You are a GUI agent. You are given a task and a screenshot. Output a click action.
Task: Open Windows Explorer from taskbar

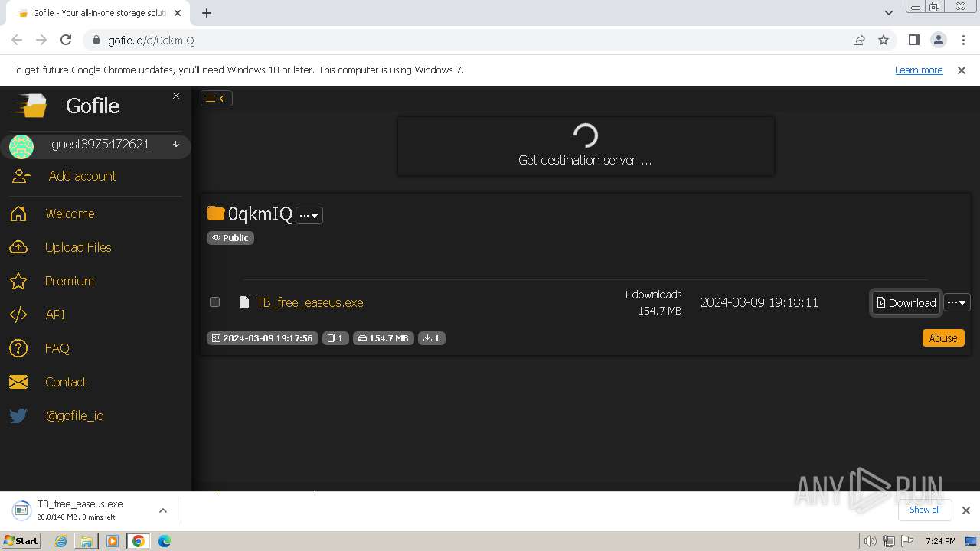click(x=87, y=541)
